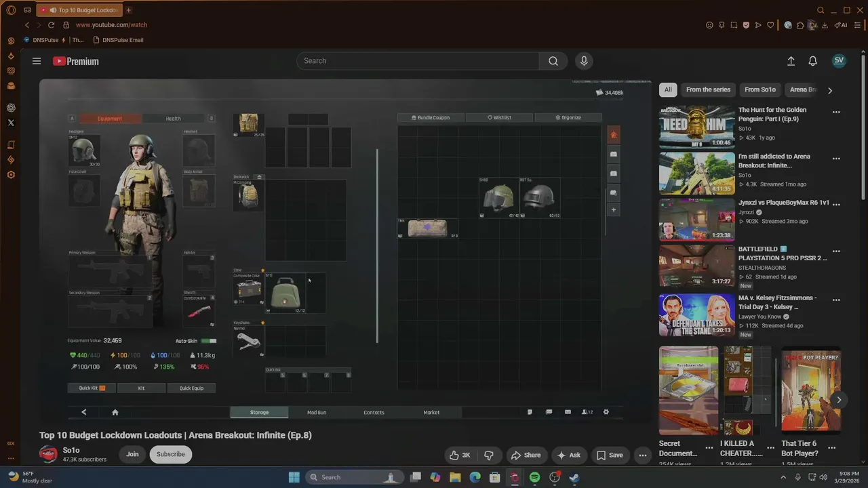Open more actions ellipsis beside Save
Image resolution: width=868 pixels, height=488 pixels.
pos(642,455)
